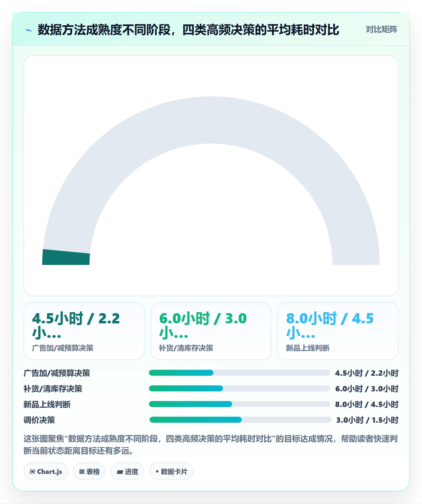The height and width of the screenshot is (504, 422).
Task: Open the 广告加/减预算决策 summary card
Action: pyautogui.click(x=84, y=331)
